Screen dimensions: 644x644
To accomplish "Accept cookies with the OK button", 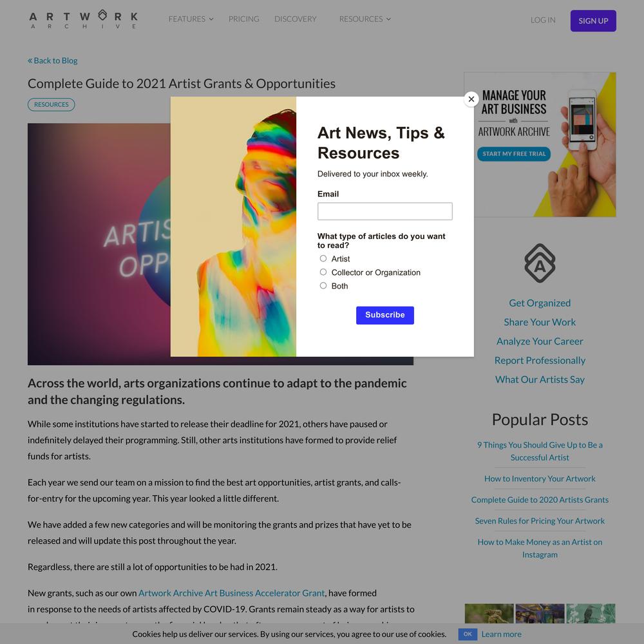I will (x=468, y=634).
